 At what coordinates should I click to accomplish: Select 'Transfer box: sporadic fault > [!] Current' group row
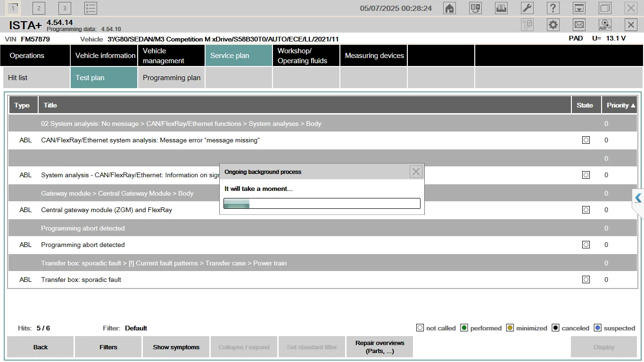coord(322,263)
